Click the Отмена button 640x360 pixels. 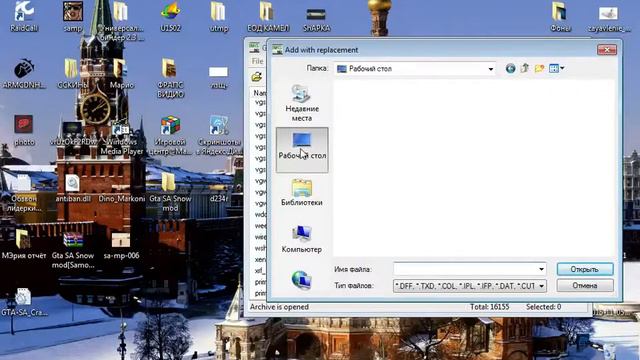(585, 286)
